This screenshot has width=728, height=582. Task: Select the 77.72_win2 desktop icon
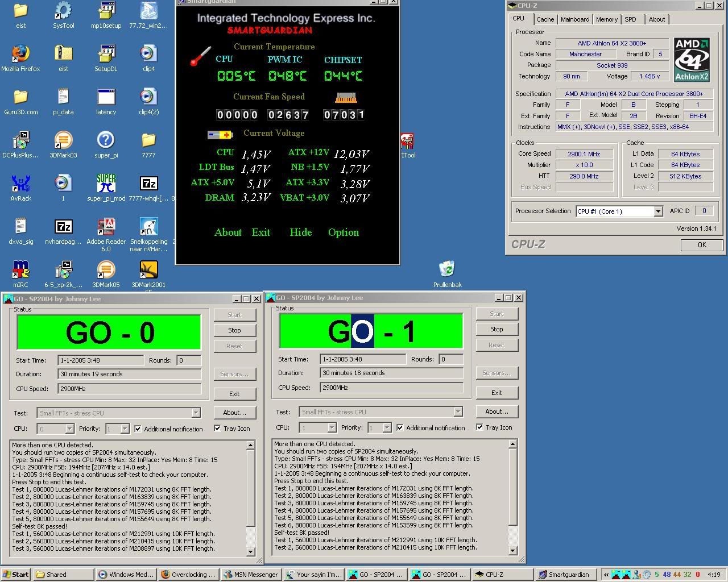[x=148, y=15]
